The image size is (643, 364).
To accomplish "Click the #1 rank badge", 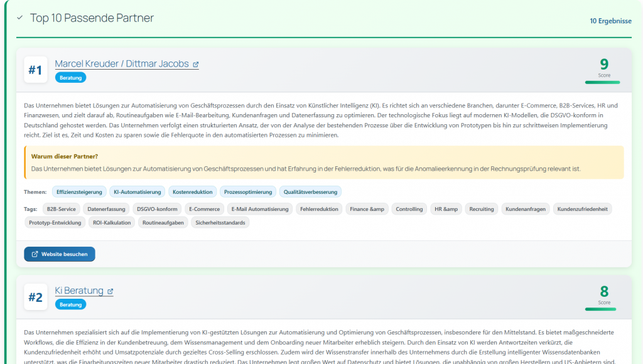I will point(35,70).
